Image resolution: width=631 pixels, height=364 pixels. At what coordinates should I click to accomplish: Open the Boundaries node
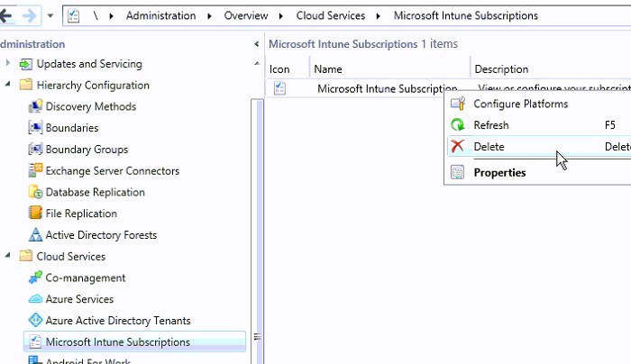(72, 128)
